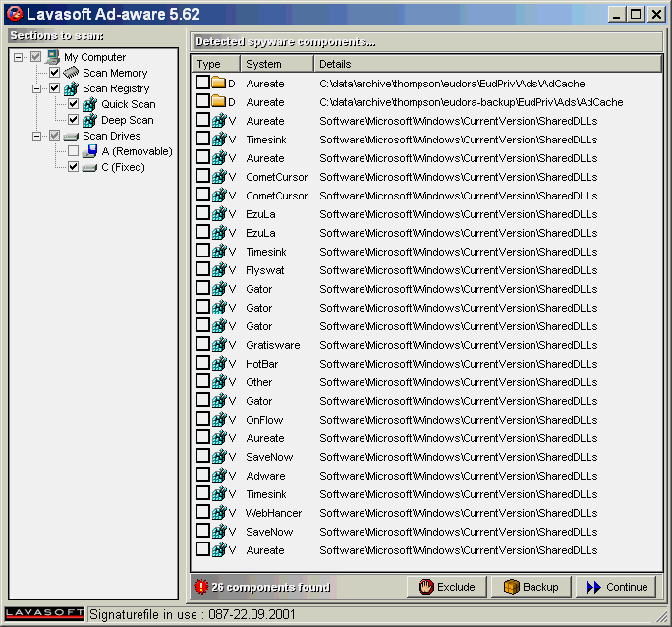The width and height of the screenshot is (672, 627).
Task: Click the Quick Scan registry icon
Action: tap(90, 104)
